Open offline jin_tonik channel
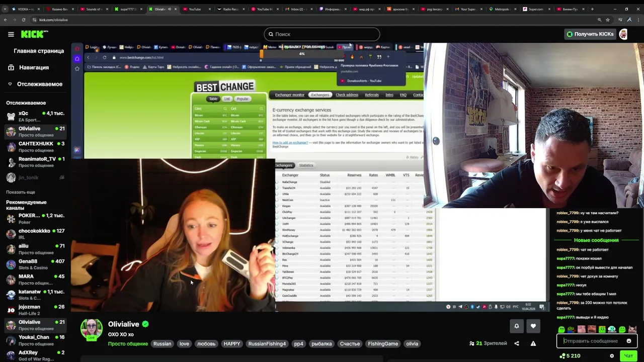The width and height of the screenshot is (644, 362). (35, 177)
